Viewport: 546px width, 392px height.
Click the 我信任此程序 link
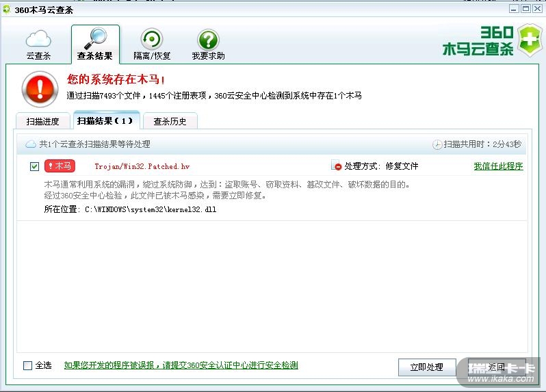(498, 166)
